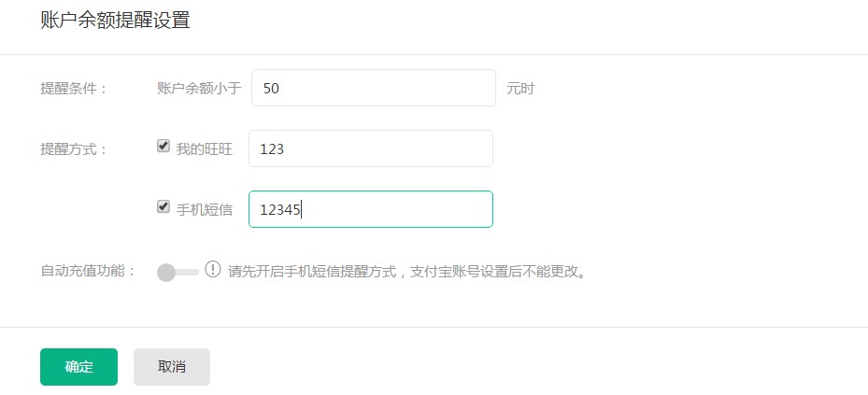The width and height of the screenshot is (868, 395).
Task: Confirm settings with the 确定 button
Action: (x=78, y=367)
